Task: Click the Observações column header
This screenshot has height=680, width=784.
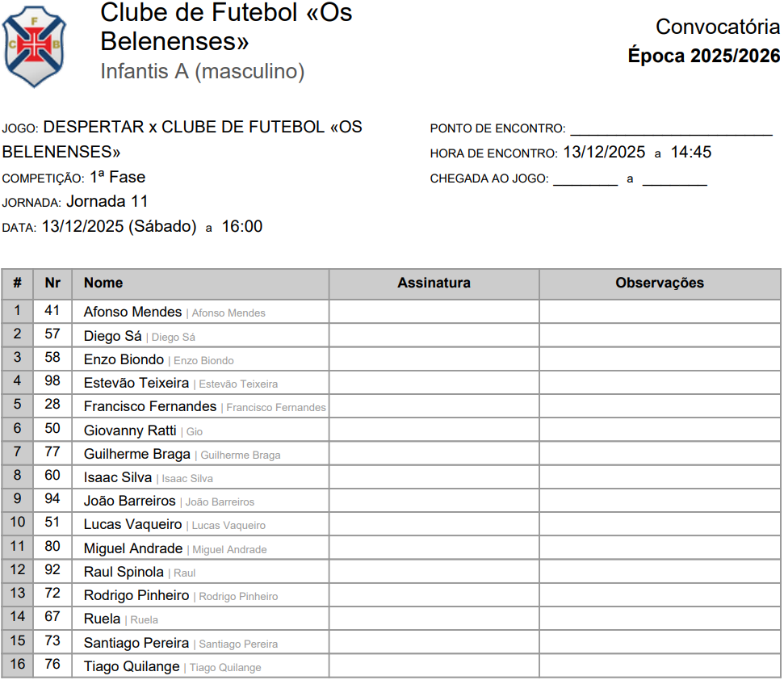Action: tap(660, 283)
